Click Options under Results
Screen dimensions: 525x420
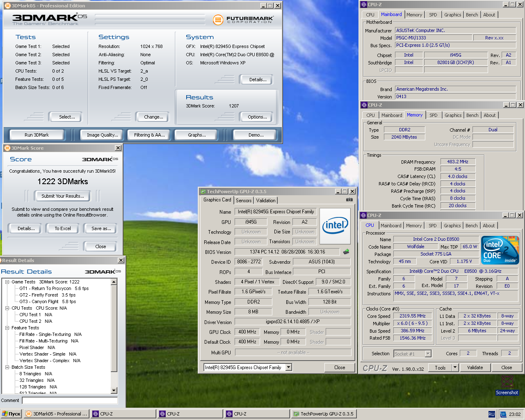[x=257, y=117]
